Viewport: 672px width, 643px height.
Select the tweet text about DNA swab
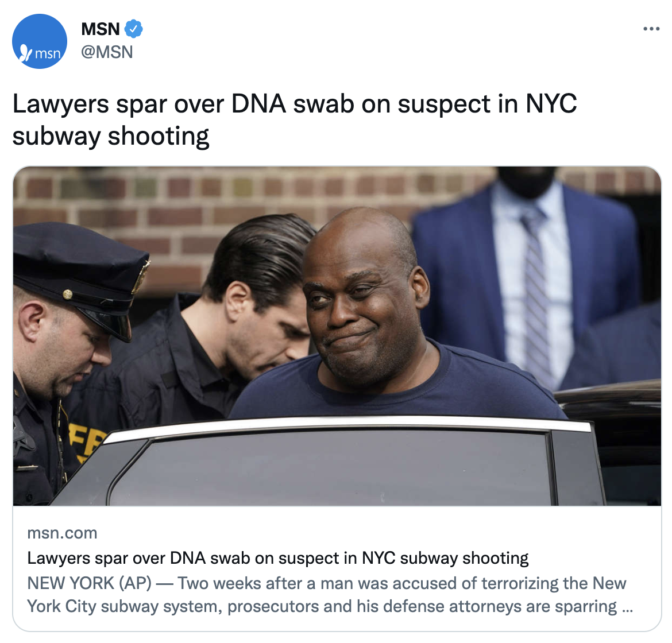(295, 120)
